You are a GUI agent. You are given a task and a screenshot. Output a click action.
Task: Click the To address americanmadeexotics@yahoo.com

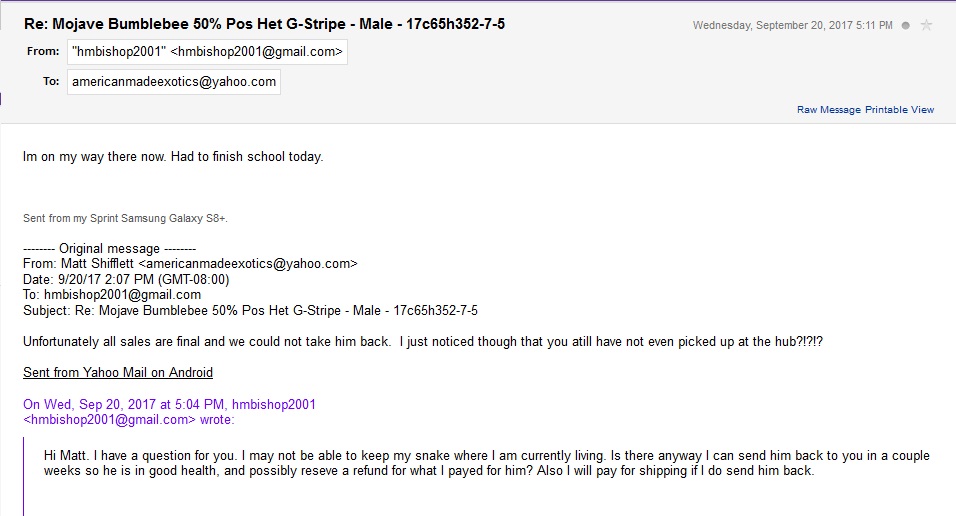point(174,82)
